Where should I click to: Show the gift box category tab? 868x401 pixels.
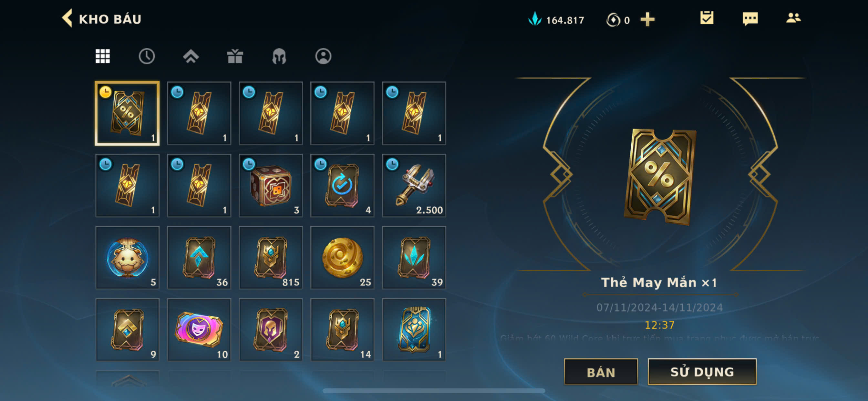click(235, 56)
